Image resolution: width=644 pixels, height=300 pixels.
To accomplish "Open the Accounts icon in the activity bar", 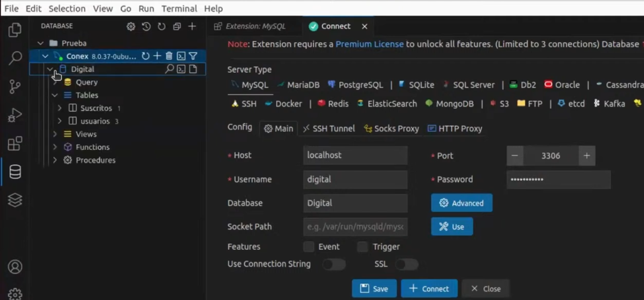I will pyautogui.click(x=15, y=267).
